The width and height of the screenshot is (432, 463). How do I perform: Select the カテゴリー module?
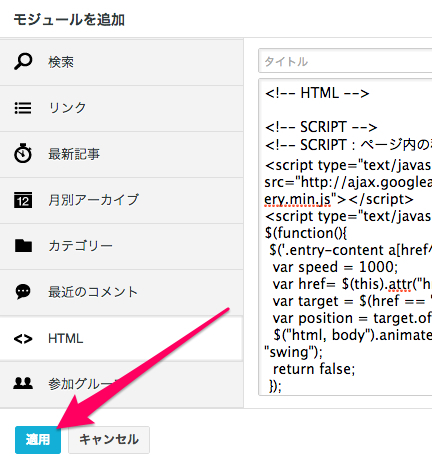click(x=121, y=247)
